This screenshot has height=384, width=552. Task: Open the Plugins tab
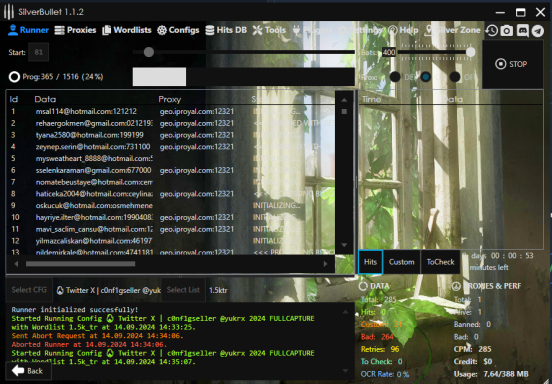pos(313,30)
